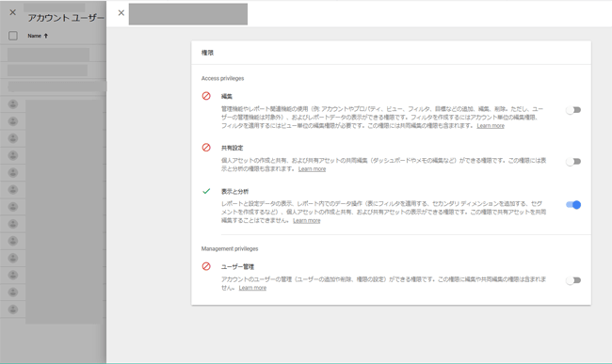Click the red denied icon beside ユーザー管理
The width and height of the screenshot is (612, 364).
[x=206, y=266]
